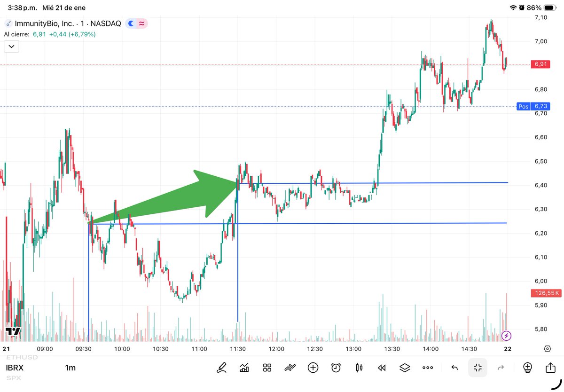Tap the 126,55K volume label
This screenshot has width=564, height=392.
pos(546,293)
